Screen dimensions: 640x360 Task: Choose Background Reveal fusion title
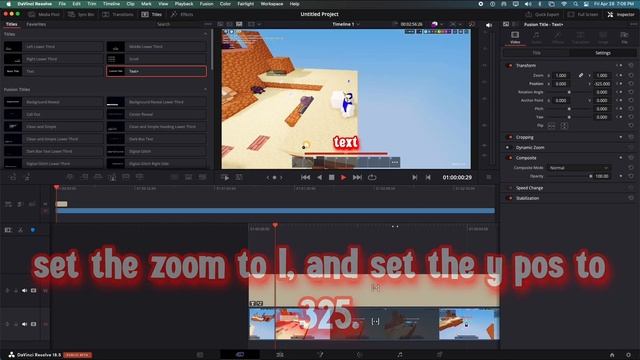pos(53,102)
